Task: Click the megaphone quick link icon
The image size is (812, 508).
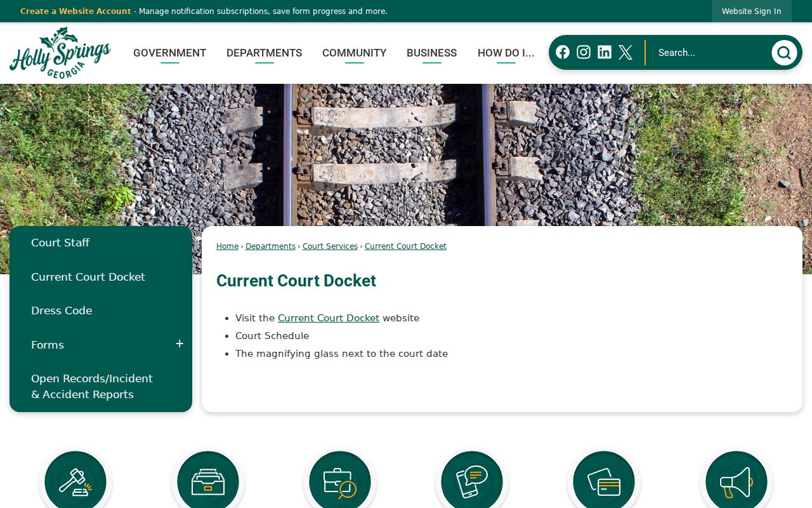Action: pos(737,481)
